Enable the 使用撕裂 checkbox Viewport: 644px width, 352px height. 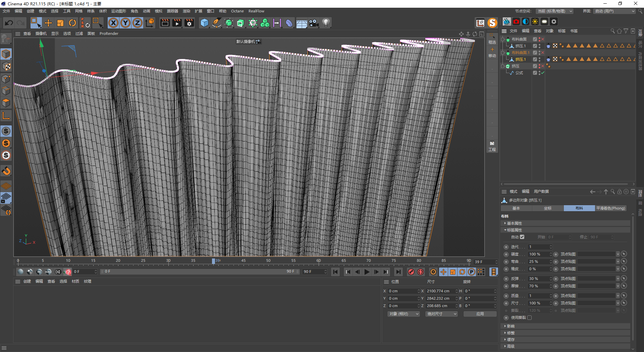pos(530,317)
